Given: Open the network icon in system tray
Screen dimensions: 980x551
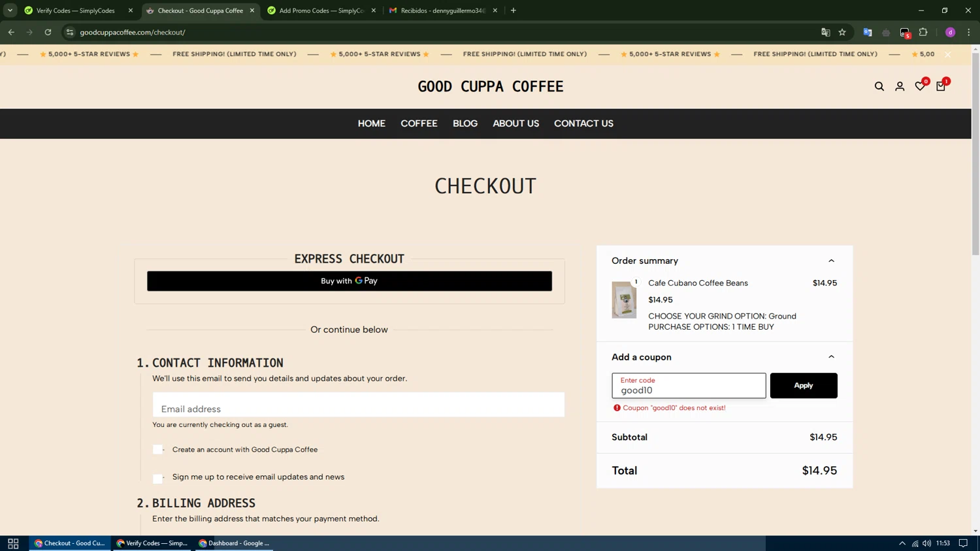Looking at the screenshot, I should (915, 543).
